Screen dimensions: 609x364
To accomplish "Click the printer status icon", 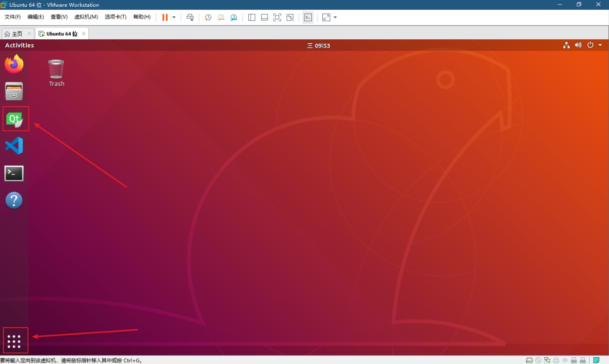I will pos(556,360).
